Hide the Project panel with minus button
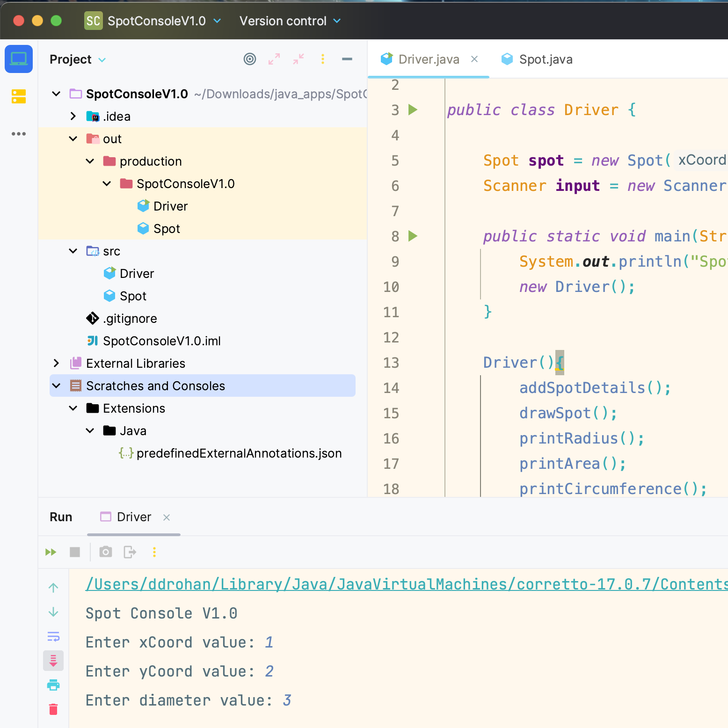The height and width of the screenshot is (728, 728). pos(347,59)
